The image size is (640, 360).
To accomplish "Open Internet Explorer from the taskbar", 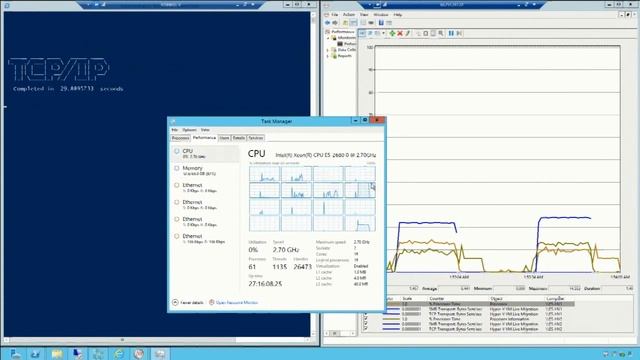I will [x=119, y=353].
